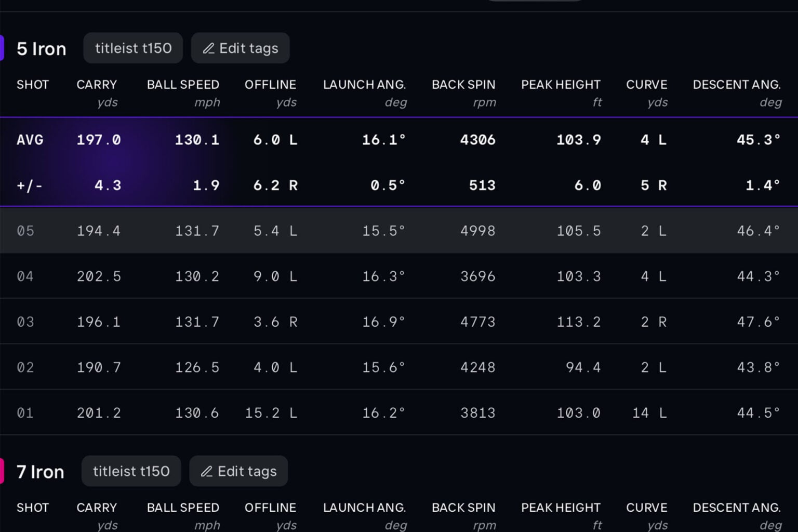Select shot 03 row with 196.1 carry

tap(399, 322)
